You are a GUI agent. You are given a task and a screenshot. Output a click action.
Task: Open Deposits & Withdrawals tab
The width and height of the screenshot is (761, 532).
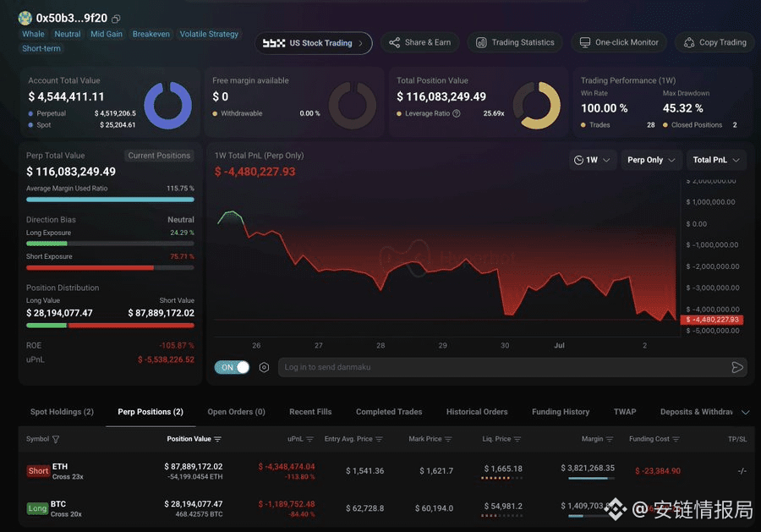[697, 412]
